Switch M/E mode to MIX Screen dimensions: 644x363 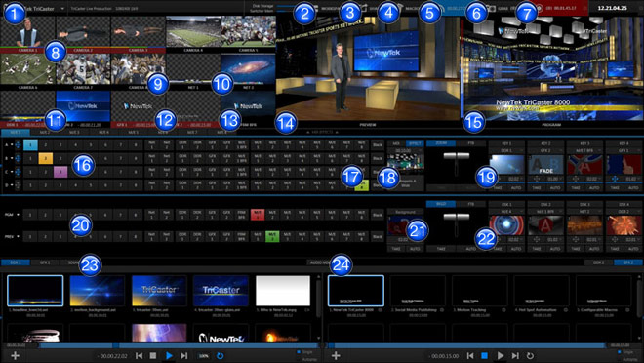click(x=396, y=143)
